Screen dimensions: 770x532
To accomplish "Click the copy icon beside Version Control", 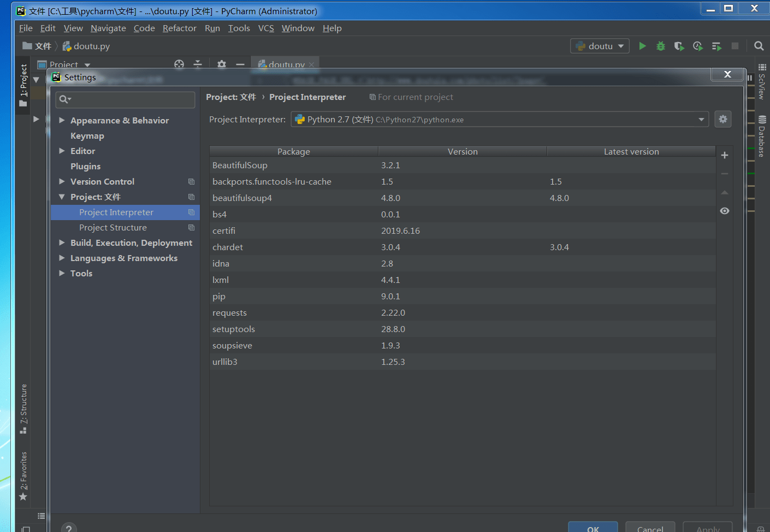I will [x=191, y=181].
